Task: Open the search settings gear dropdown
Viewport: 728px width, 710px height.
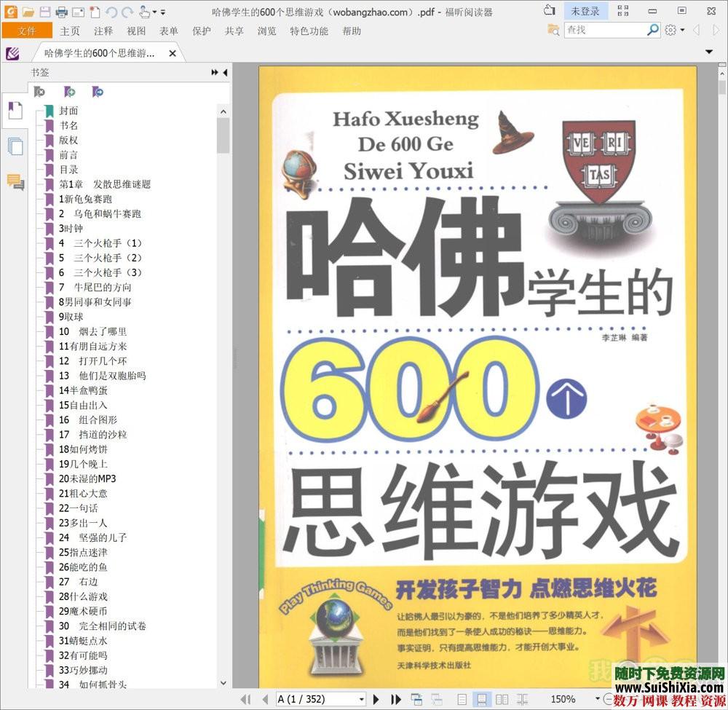Action: point(675,30)
